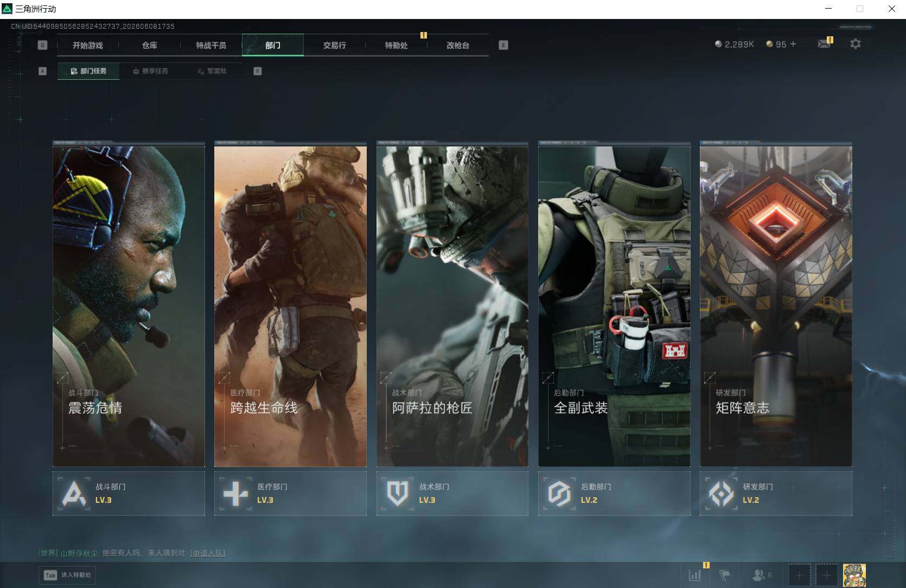The width and height of the screenshot is (906, 588).
Task: Click the 医疗部门 LV.3 button
Action: point(290,493)
